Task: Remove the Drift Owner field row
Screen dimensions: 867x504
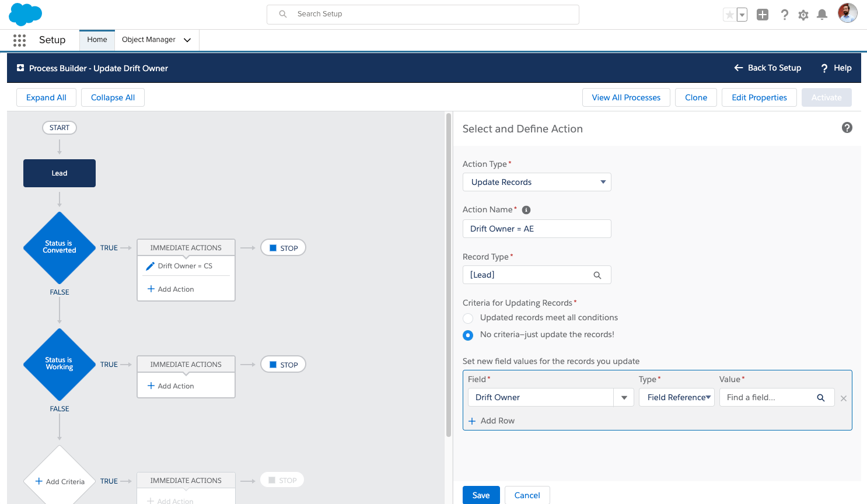Action: pos(844,398)
